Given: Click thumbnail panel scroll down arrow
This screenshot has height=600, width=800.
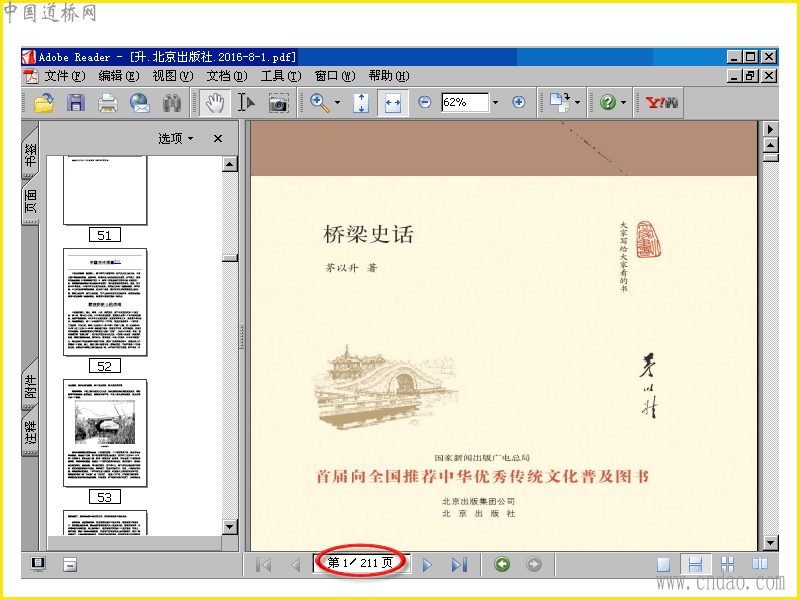Looking at the screenshot, I should click(x=230, y=527).
